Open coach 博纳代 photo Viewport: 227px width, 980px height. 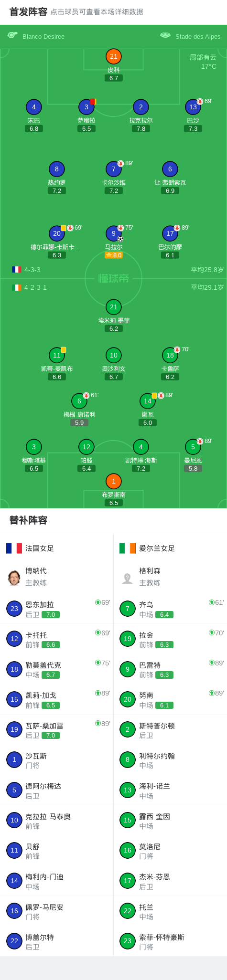click(x=14, y=578)
